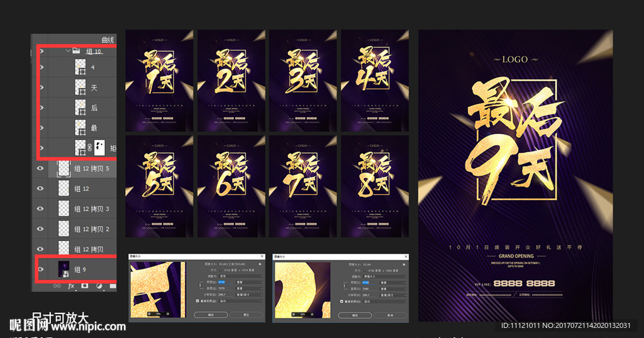Toggle visibility of the 组 12 layer
Image resolution: width=644 pixels, height=338 pixels.
click(x=41, y=188)
